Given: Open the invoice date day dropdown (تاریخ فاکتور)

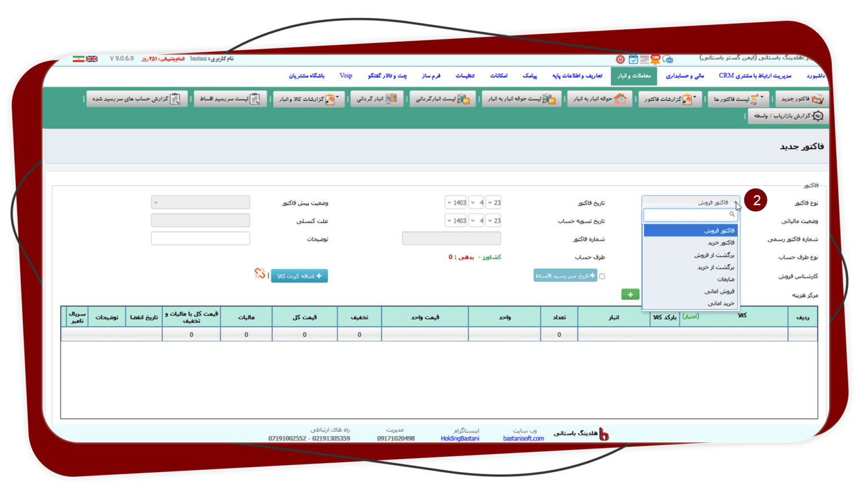Looking at the screenshot, I should pos(493,203).
